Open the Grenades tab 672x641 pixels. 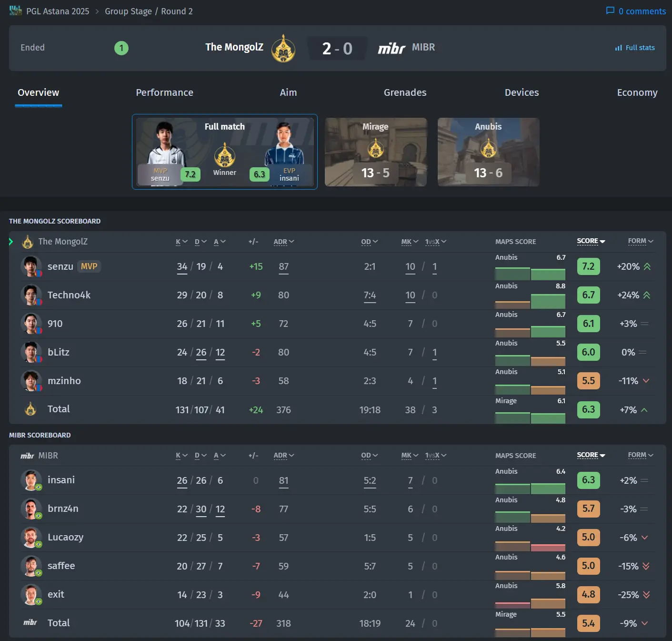tap(405, 92)
